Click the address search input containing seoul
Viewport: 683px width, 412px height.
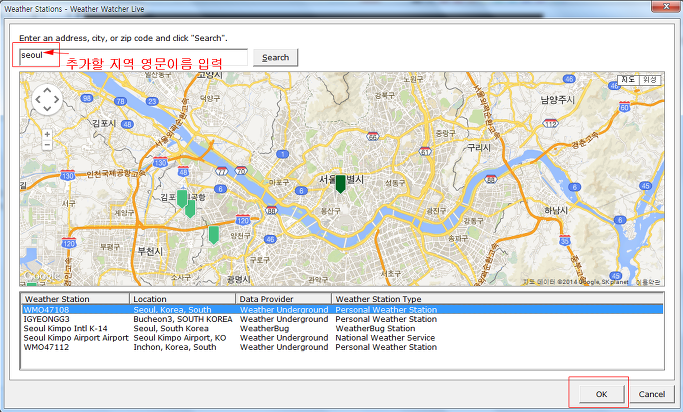click(134, 57)
